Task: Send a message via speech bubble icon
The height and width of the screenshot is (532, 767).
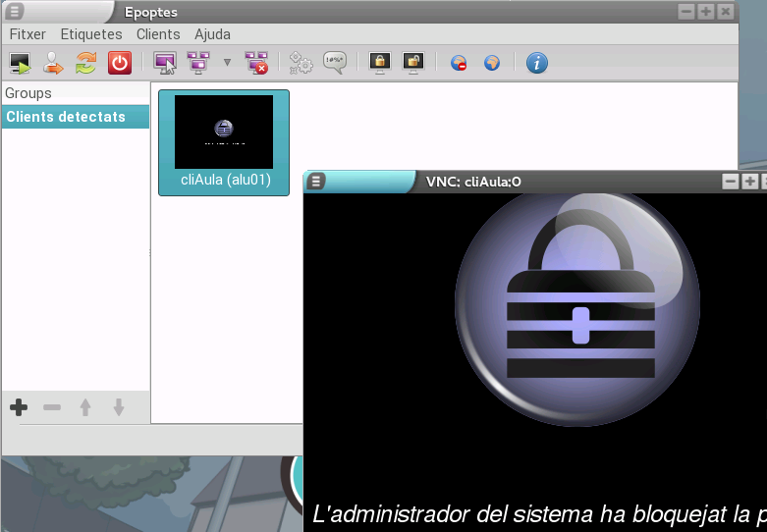Action: coord(335,63)
